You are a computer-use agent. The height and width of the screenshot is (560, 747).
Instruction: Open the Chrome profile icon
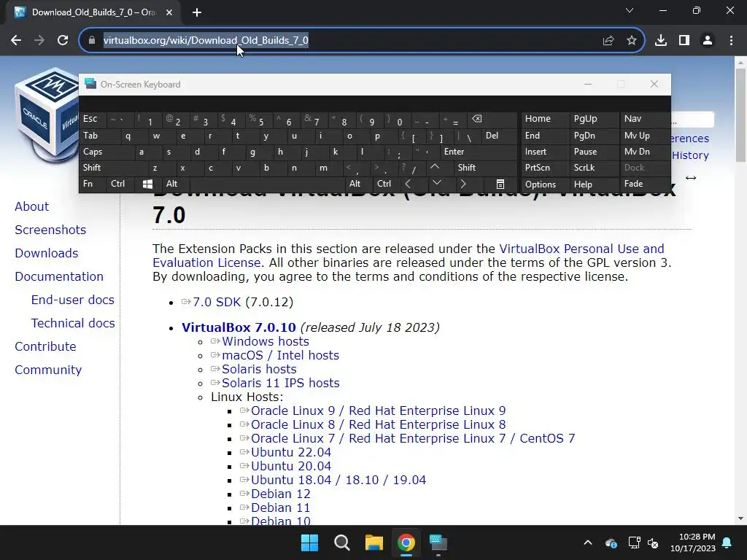click(708, 41)
